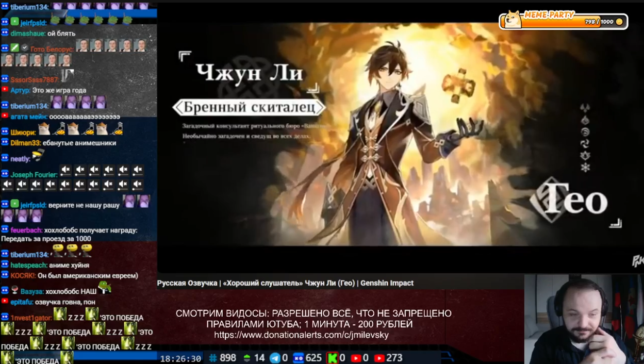Click the count 625 in status bar
This screenshot has width=644, height=364.
pyautogui.click(x=314, y=358)
